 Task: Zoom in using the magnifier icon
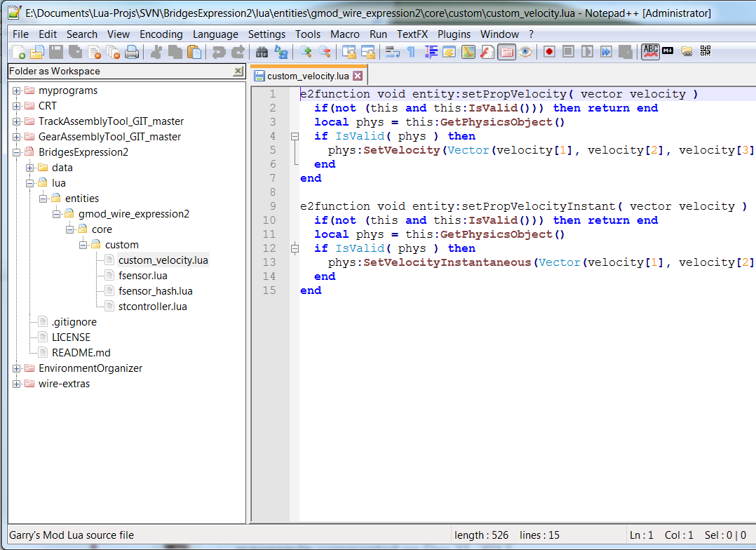[306, 51]
